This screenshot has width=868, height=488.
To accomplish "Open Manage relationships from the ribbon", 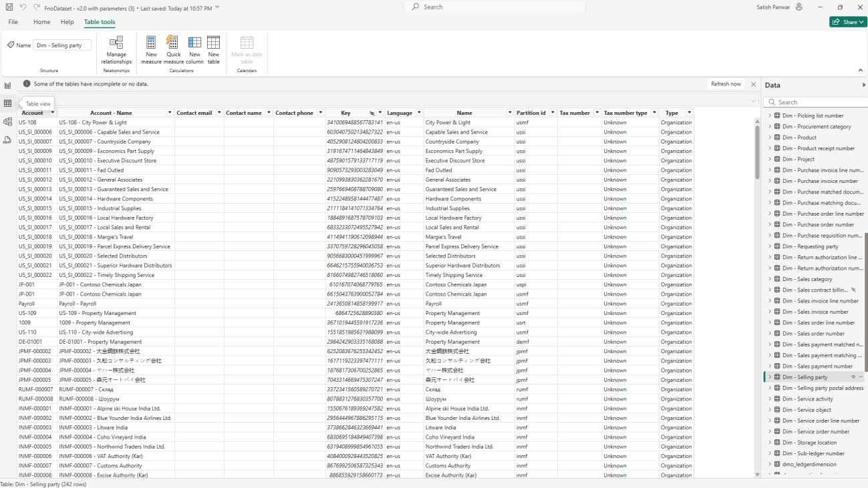I will 116,50.
